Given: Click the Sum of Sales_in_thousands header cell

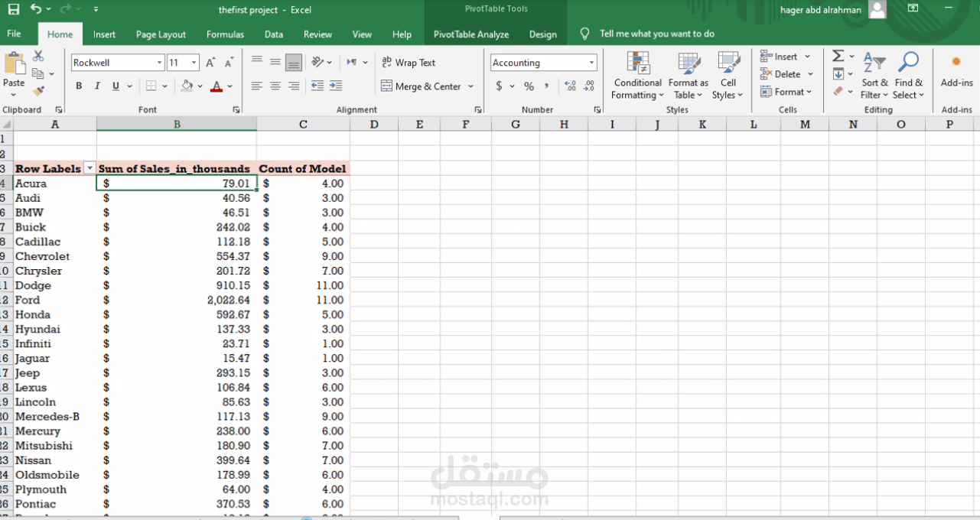Looking at the screenshot, I should (177, 169).
